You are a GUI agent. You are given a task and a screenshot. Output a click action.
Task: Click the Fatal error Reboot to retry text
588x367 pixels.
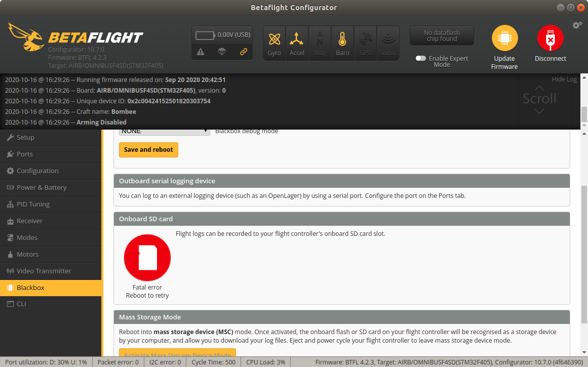point(147,292)
